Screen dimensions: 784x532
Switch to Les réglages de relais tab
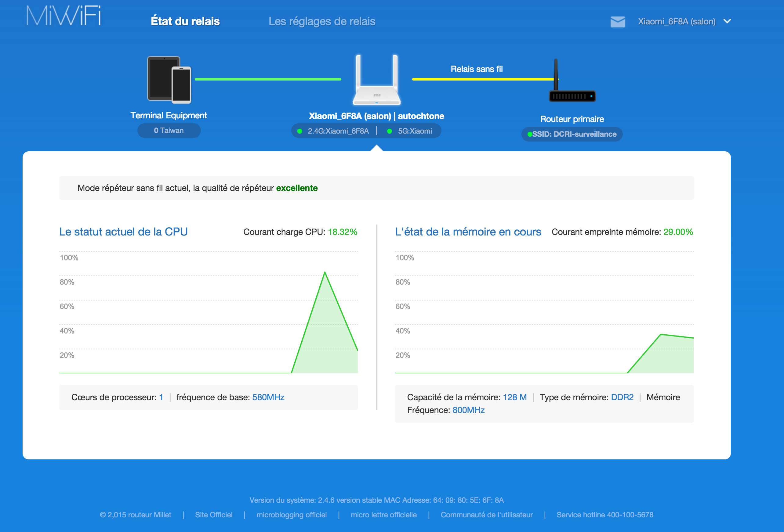322,21
